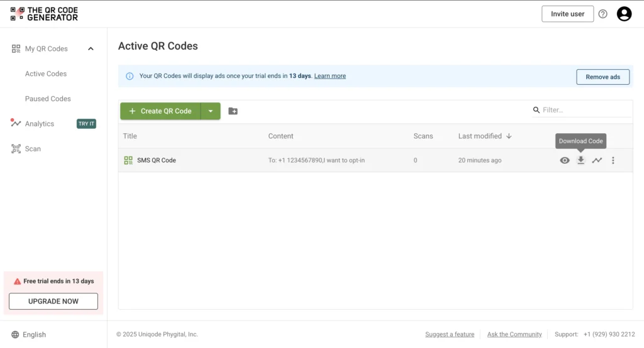Open three-dot more options menu in row
This screenshot has height=348, width=644.
click(x=613, y=160)
